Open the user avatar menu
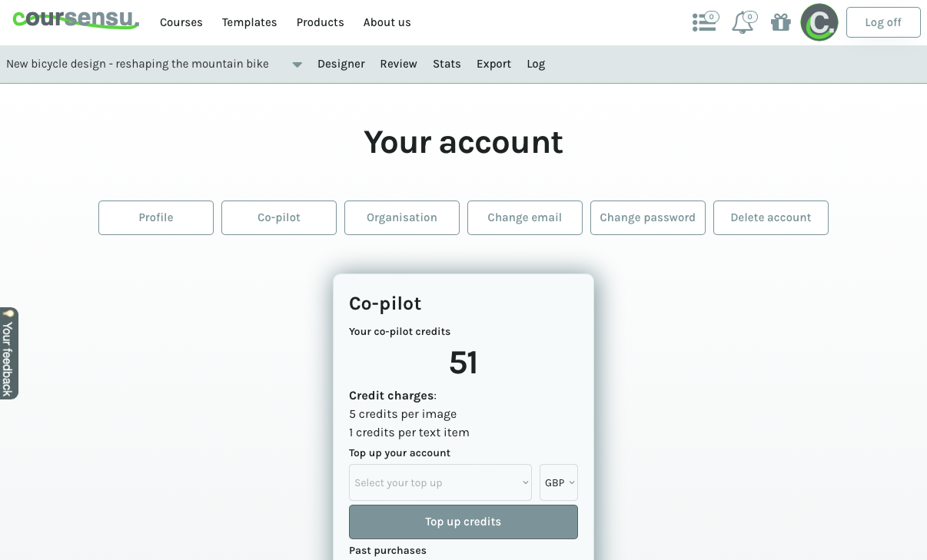The image size is (927, 560). [819, 22]
